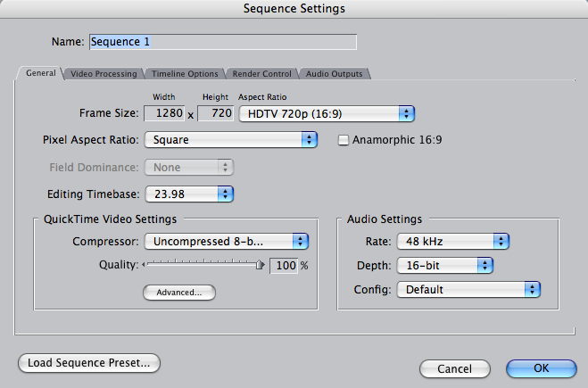Screen dimensions: 588x388
Task: Click the Sequence Name text field
Action: click(x=222, y=42)
